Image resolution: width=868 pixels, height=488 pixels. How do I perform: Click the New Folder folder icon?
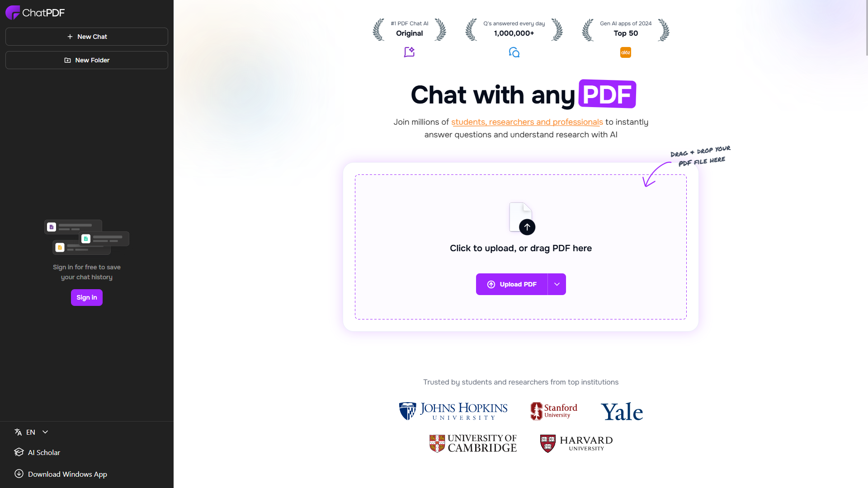click(67, 60)
